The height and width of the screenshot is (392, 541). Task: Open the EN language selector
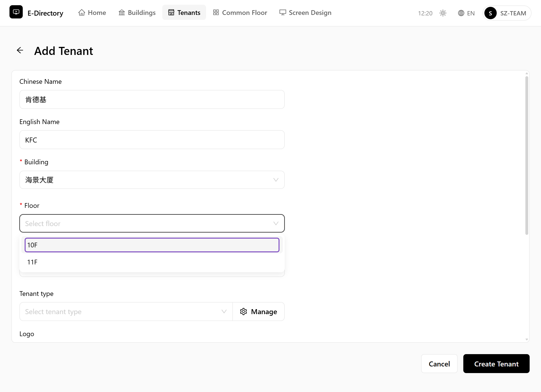pyautogui.click(x=466, y=13)
